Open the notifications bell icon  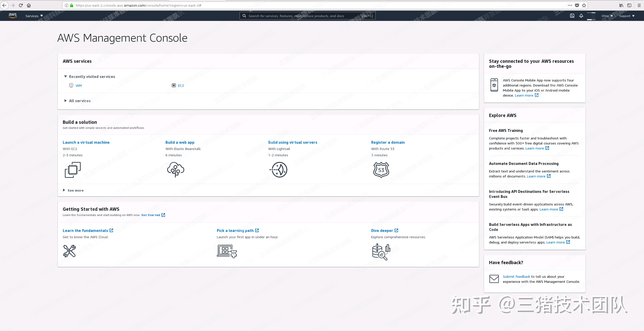[x=581, y=16]
